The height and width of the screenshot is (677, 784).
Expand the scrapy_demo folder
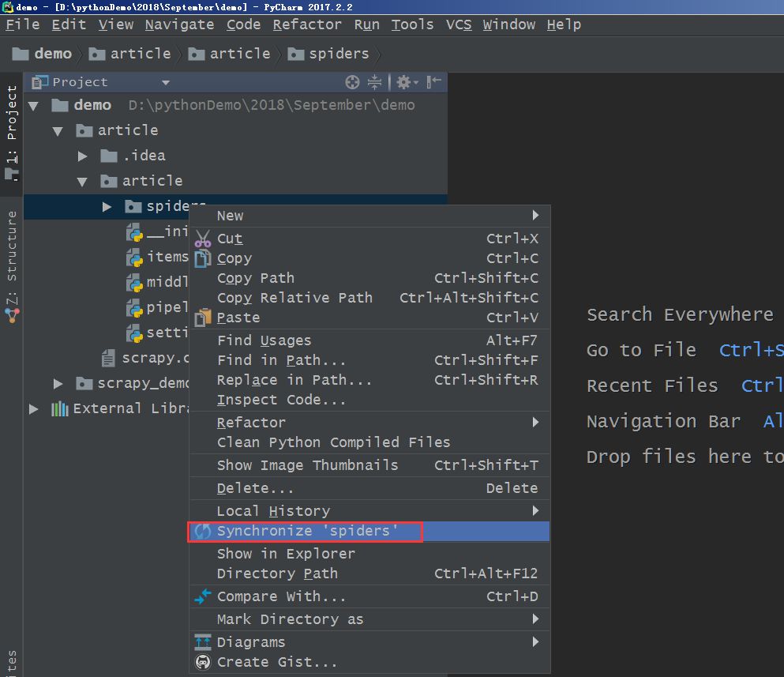click(58, 384)
